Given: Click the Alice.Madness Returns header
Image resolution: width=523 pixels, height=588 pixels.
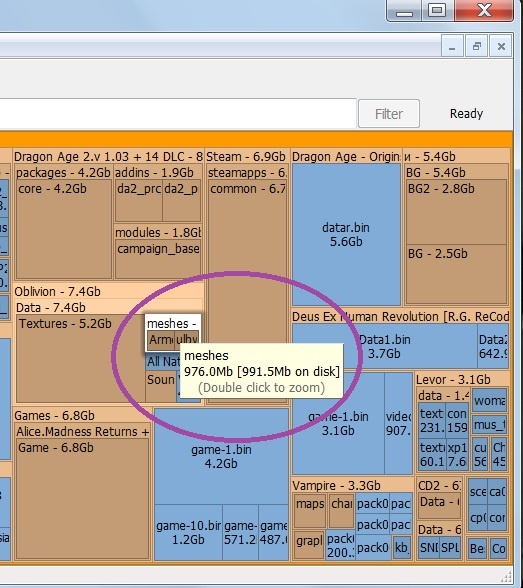Looking at the screenshot, I should (x=82, y=432).
